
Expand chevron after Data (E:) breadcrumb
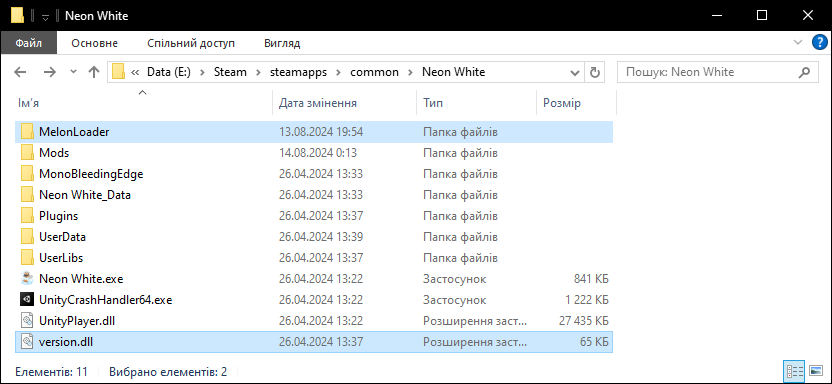point(202,72)
